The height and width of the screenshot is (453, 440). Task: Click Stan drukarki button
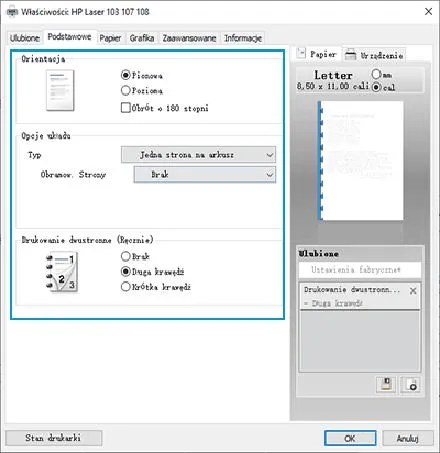click(x=53, y=438)
